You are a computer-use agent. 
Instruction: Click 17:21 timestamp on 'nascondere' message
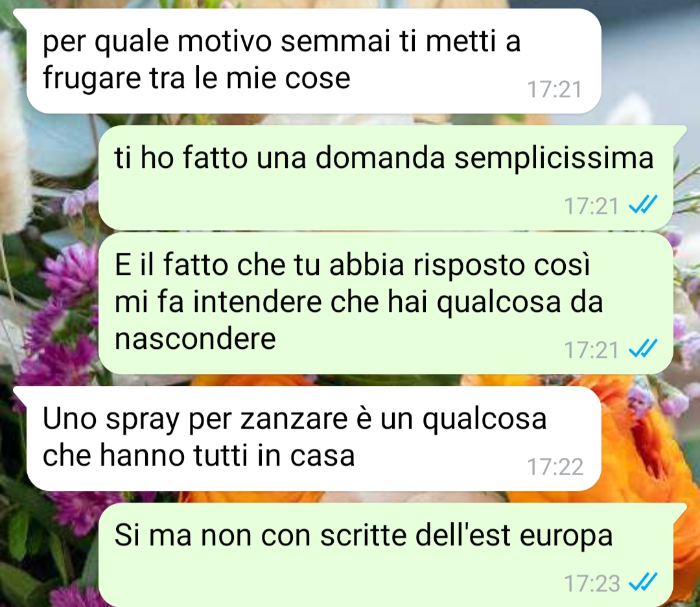coord(592,350)
